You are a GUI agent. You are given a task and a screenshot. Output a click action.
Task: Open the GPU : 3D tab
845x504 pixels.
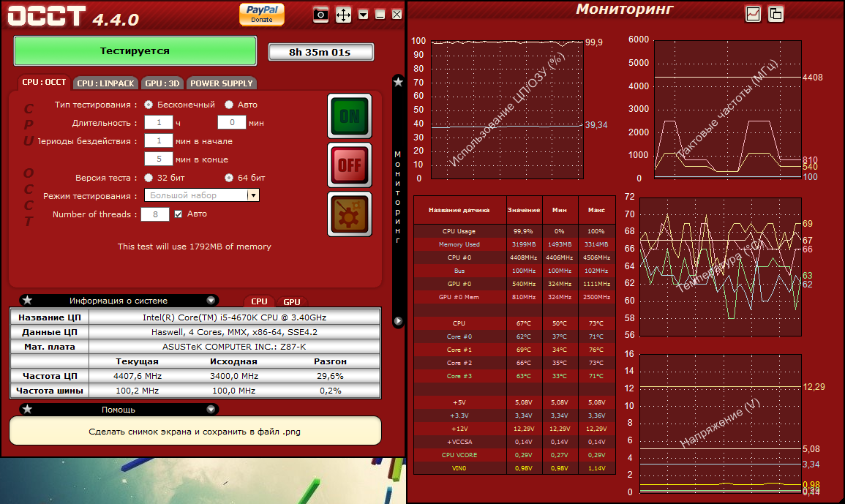click(162, 83)
